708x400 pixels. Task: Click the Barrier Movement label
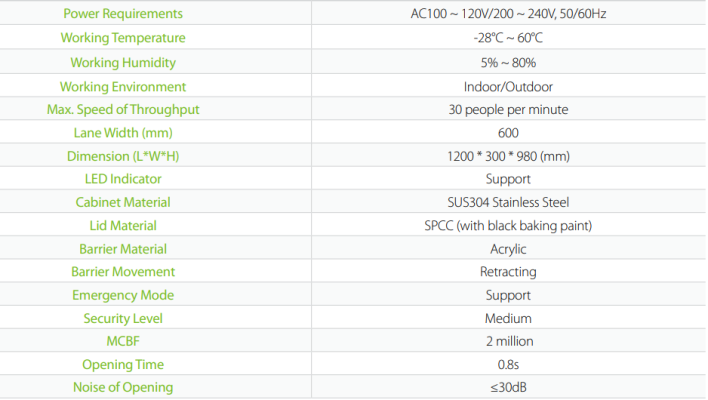point(123,272)
